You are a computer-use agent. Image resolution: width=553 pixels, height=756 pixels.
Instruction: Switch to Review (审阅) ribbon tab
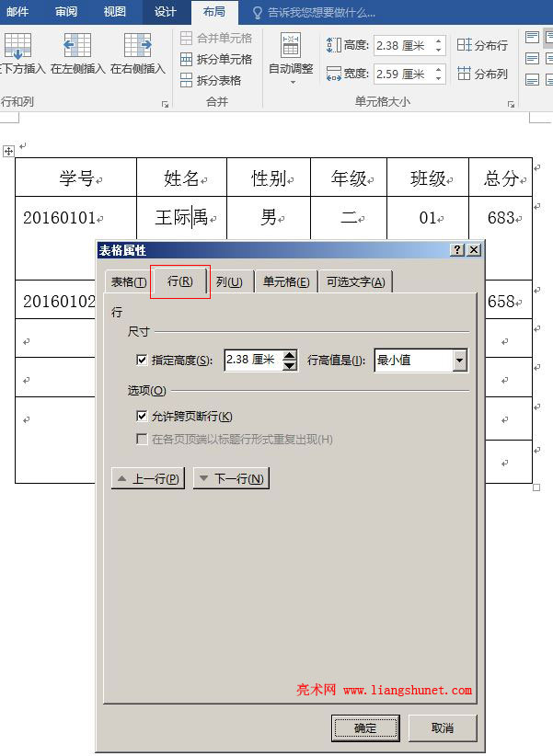coord(66,12)
